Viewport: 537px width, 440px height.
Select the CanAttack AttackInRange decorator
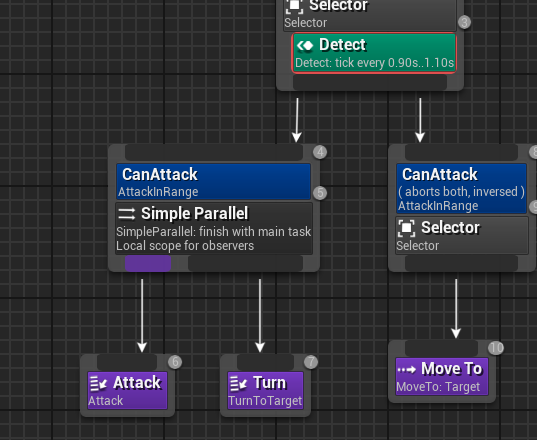(213, 181)
